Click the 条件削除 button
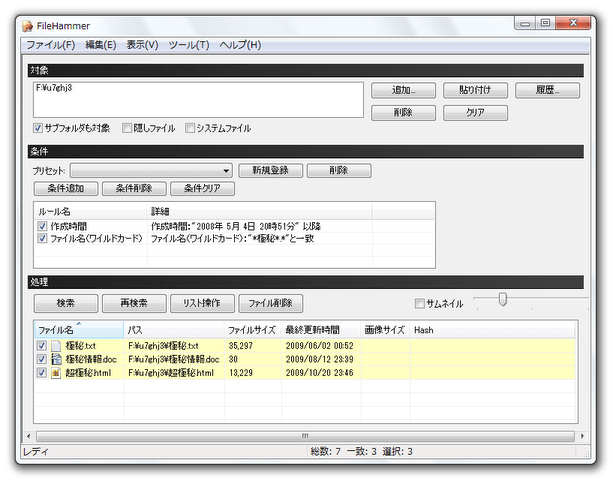This screenshot has height=481, width=613. 134,188
